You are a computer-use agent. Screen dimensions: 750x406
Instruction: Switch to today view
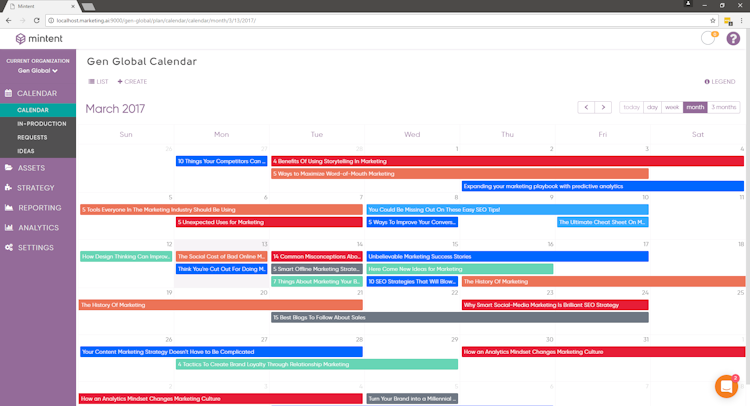[x=631, y=107]
